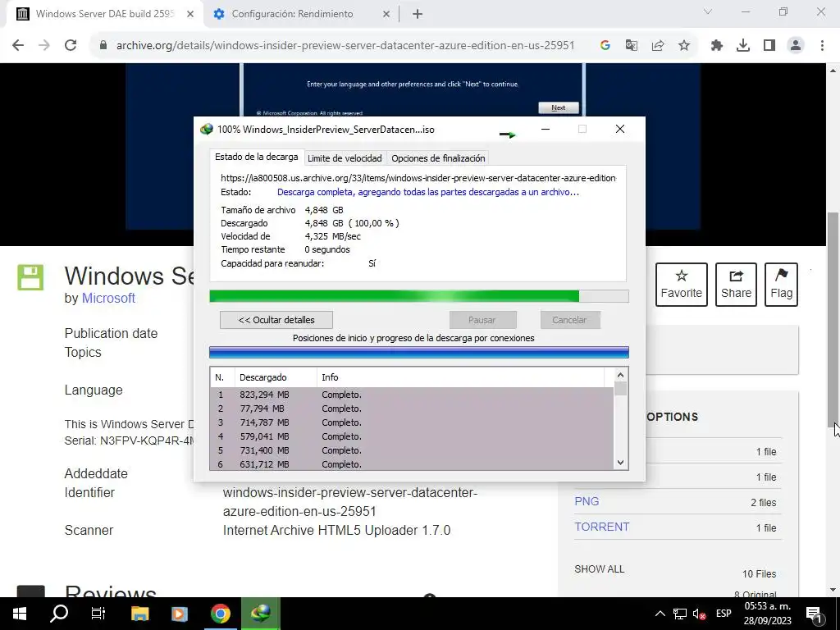Click the Microsoft author link
Image resolution: width=840 pixels, height=630 pixels.
108,299
